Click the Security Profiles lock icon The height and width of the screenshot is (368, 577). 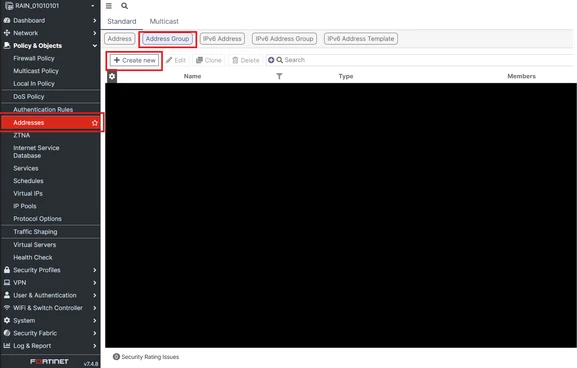coord(7,270)
